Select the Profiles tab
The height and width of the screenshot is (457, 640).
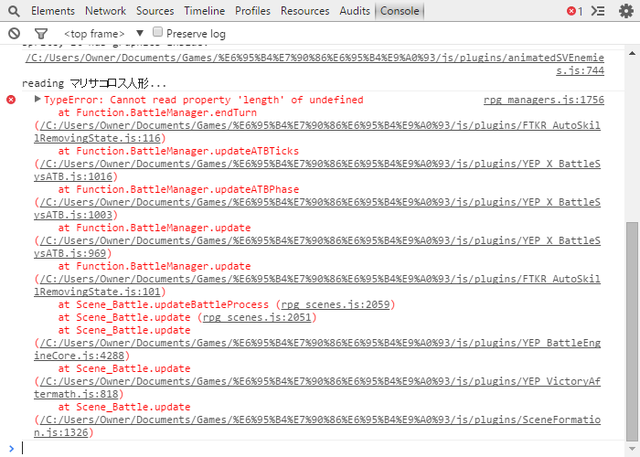coord(253,11)
